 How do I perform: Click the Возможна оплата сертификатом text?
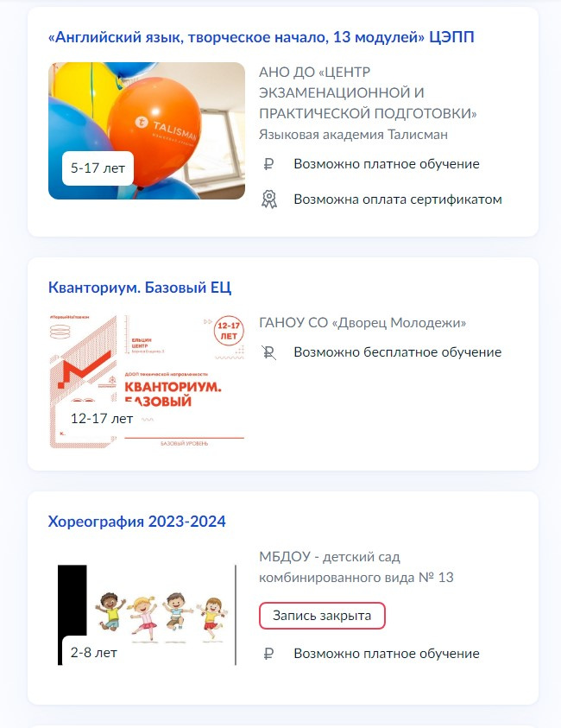[398, 199]
